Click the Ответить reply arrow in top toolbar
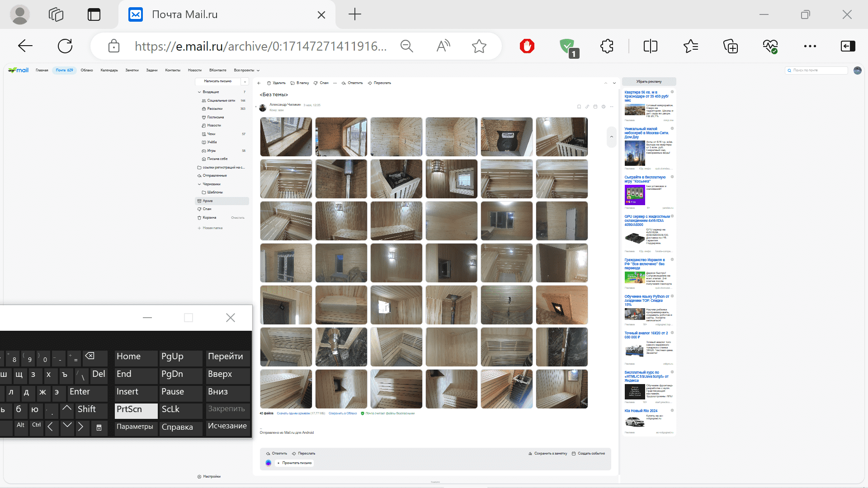 [x=344, y=83]
